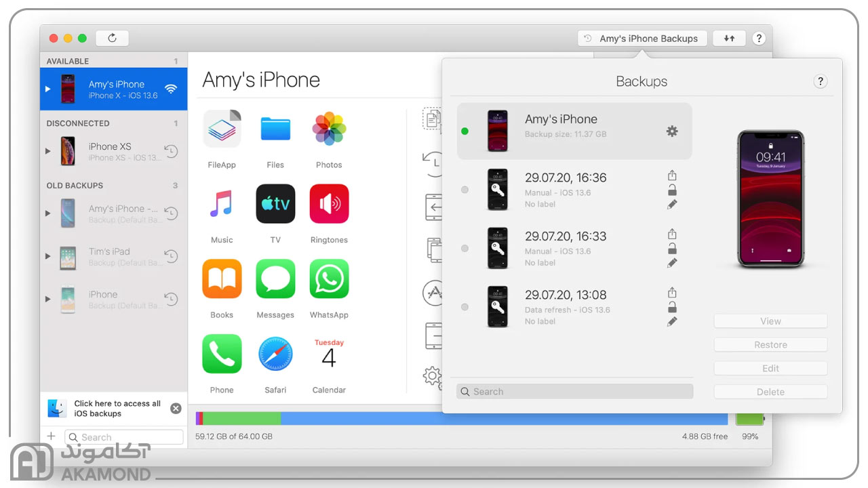
Task: Click the '29.07.20, 16:36' backup title
Action: coord(566,178)
